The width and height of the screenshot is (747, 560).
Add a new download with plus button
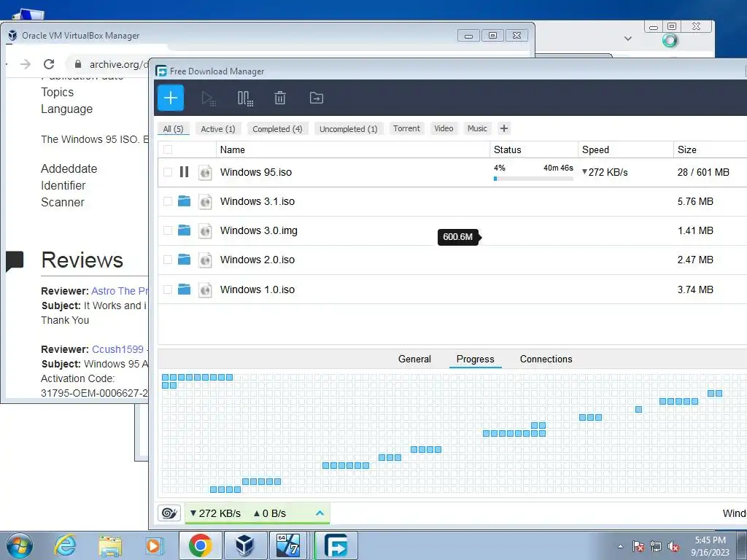(171, 98)
